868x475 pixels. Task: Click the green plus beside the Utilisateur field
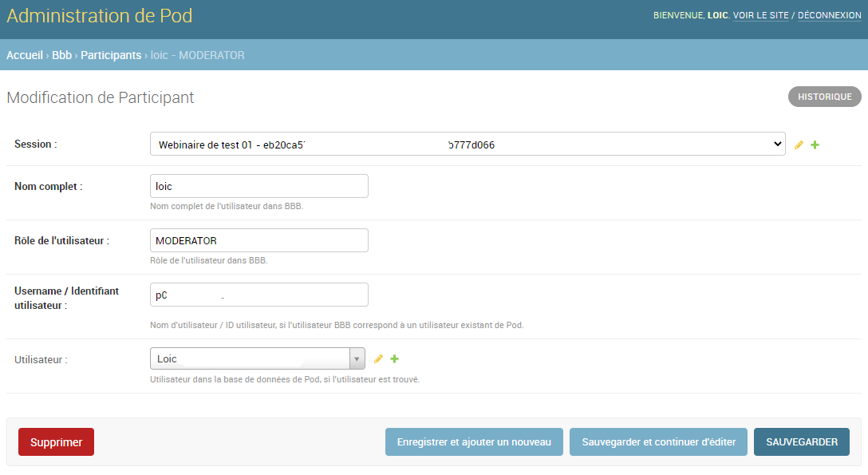394,359
